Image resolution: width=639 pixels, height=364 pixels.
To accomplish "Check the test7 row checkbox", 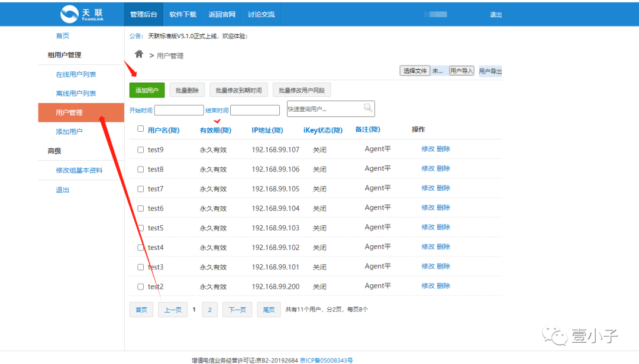I will tap(141, 189).
